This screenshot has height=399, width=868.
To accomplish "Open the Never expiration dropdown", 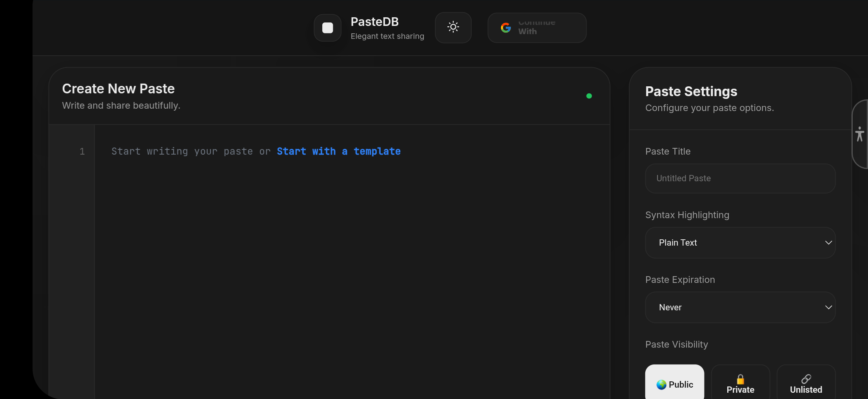I will pyautogui.click(x=740, y=307).
